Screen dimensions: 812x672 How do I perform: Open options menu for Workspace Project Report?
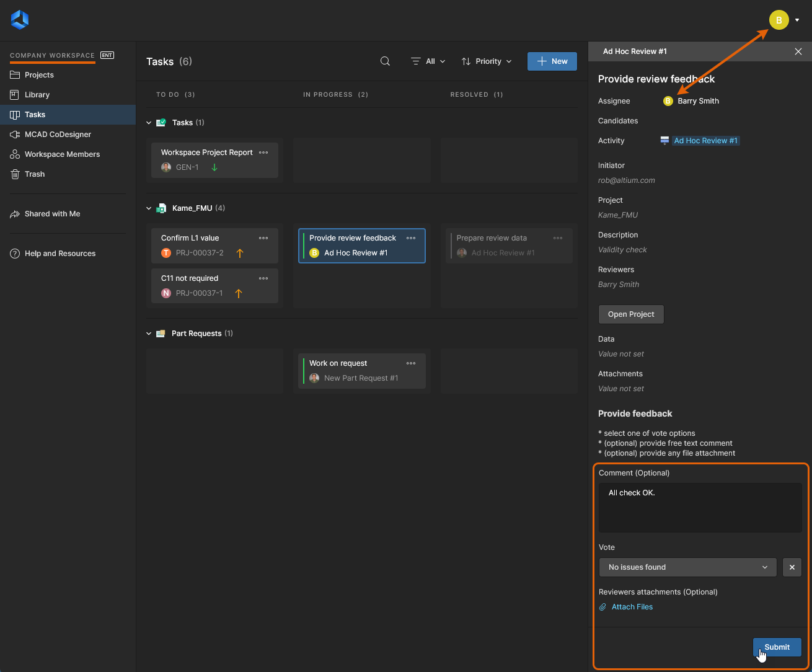pyautogui.click(x=263, y=153)
